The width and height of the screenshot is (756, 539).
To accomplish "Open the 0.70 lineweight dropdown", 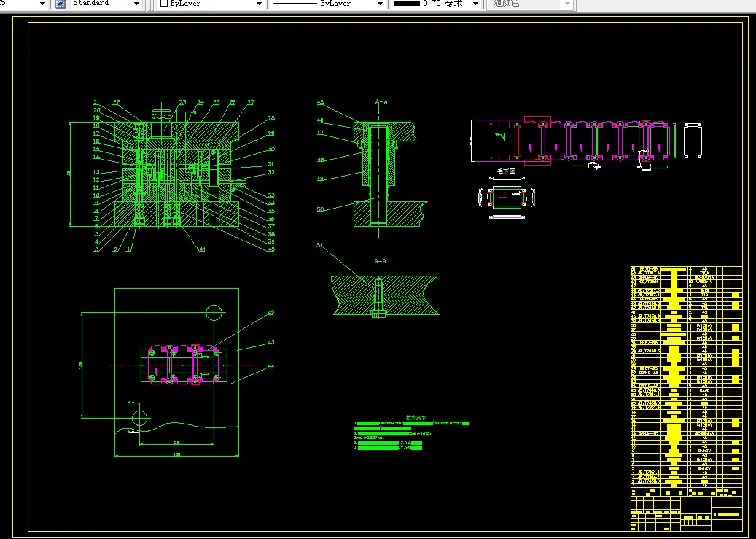I will pyautogui.click(x=476, y=4).
